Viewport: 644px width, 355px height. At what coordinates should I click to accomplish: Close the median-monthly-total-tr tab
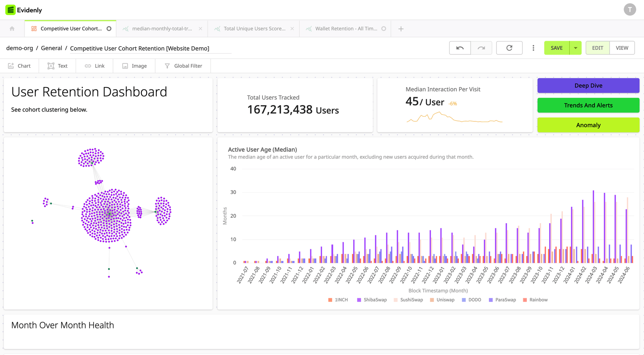tap(200, 29)
